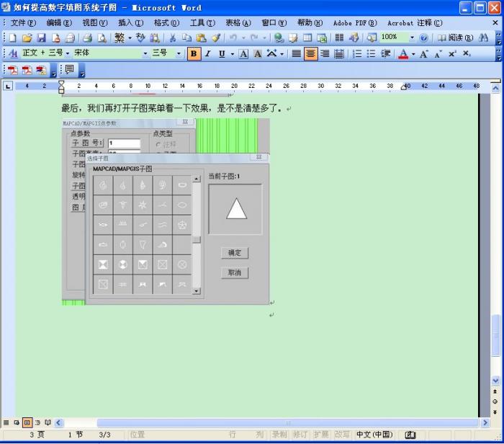Expand the font name 宋体 dropdown
504x444 pixels.
coord(145,53)
